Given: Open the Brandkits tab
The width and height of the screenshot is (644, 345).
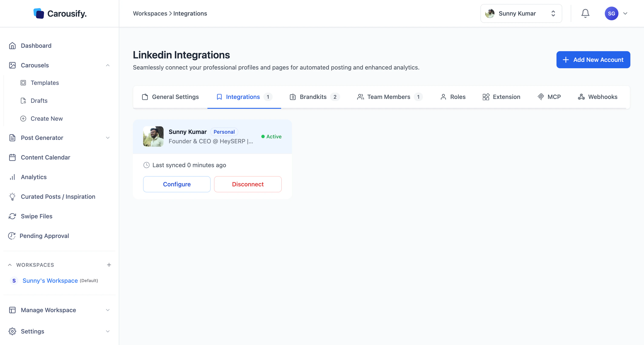Looking at the screenshot, I should 315,97.
